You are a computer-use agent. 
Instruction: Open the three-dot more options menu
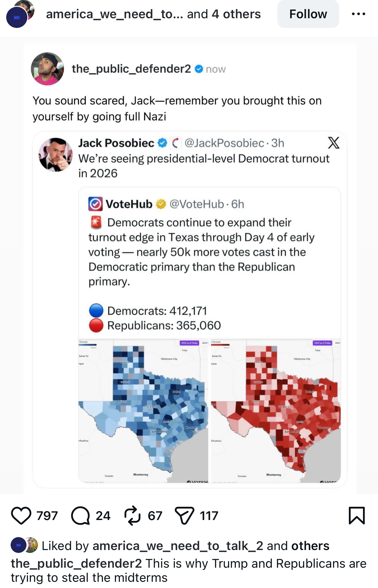click(358, 14)
